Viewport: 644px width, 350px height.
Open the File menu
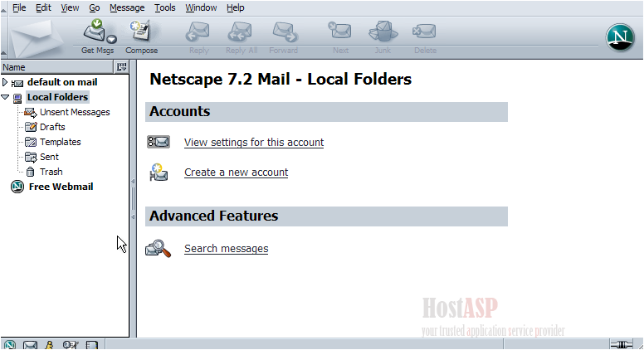tap(19, 7)
